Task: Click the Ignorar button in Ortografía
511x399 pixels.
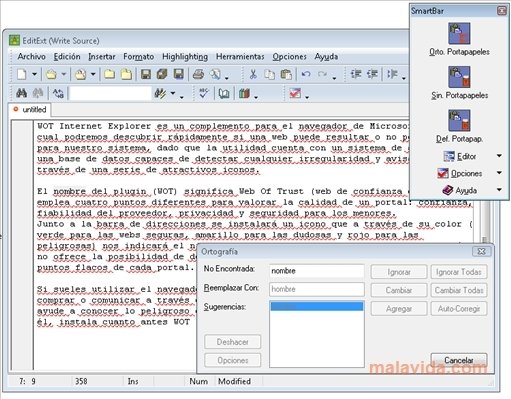Action: click(399, 272)
